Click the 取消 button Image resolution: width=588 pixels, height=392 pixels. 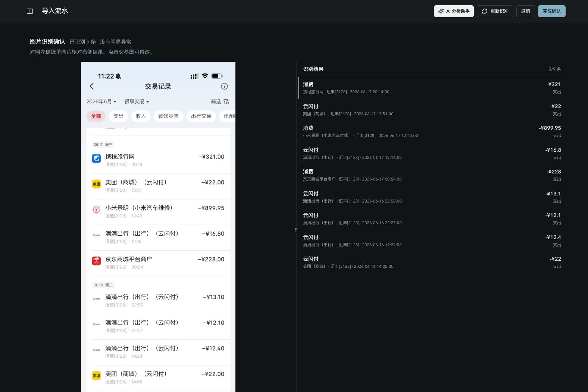pyautogui.click(x=526, y=11)
